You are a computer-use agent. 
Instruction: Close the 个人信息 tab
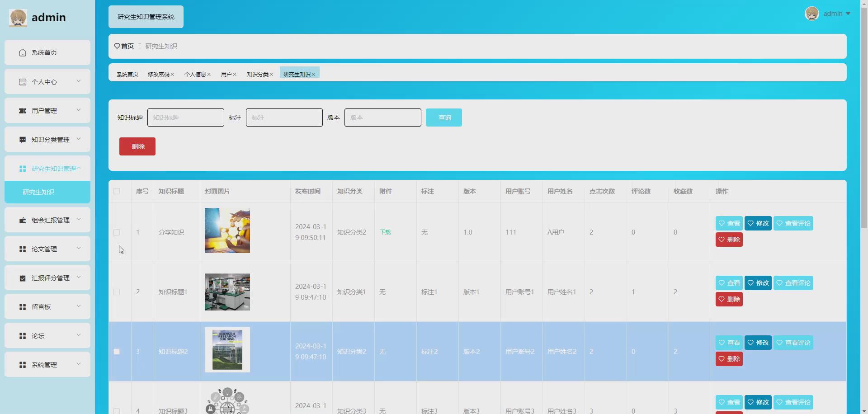(x=209, y=75)
